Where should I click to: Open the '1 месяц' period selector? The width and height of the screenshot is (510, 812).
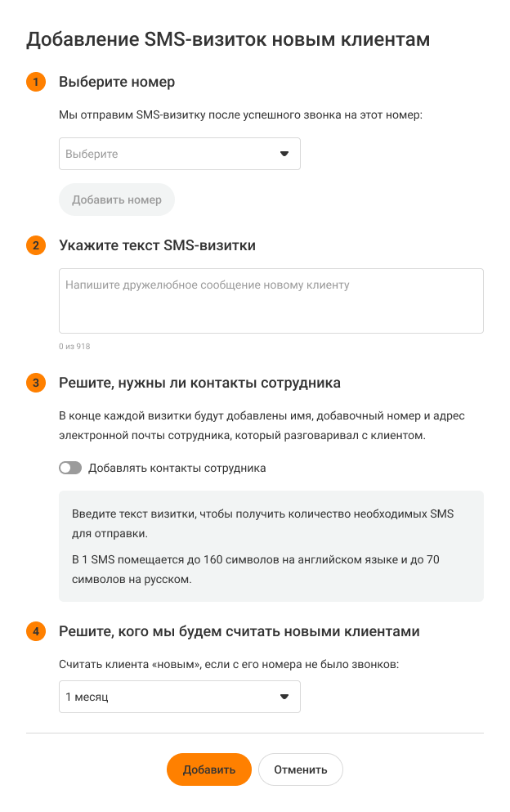163,697
